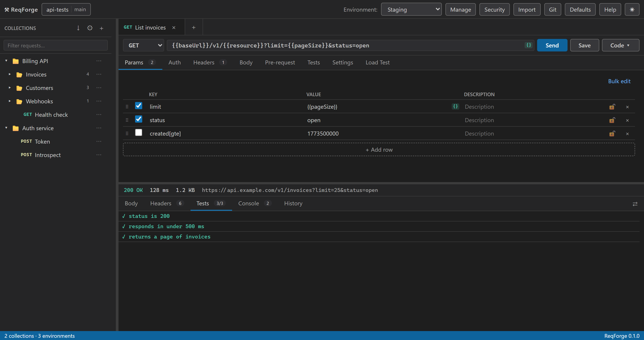Switch to the request Headers tab
644x340 pixels.
(x=210, y=62)
